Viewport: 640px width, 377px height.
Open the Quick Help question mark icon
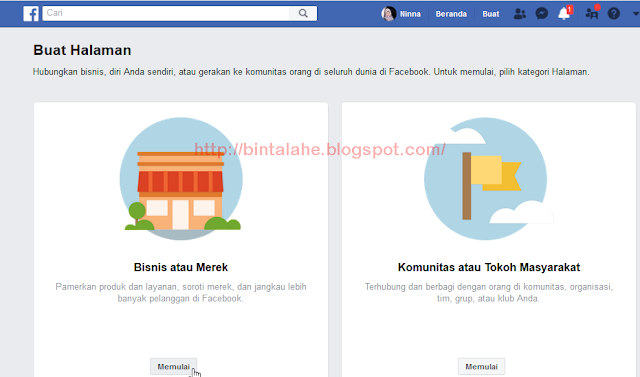613,14
